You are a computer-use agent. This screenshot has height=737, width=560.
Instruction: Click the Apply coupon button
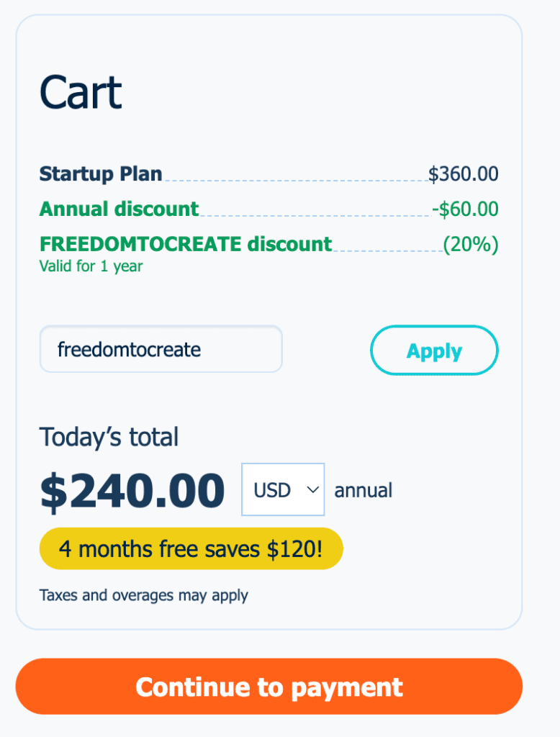pyautogui.click(x=433, y=351)
